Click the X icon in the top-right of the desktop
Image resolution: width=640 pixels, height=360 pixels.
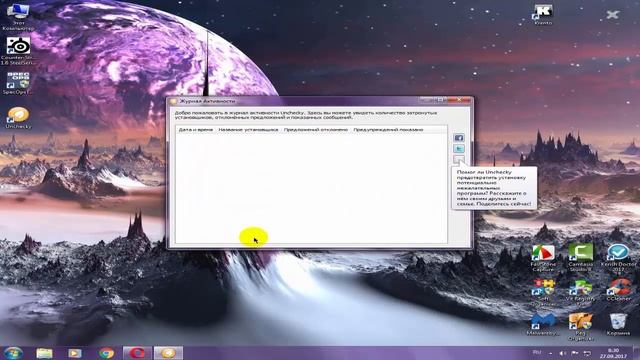(x=612, y=15)
